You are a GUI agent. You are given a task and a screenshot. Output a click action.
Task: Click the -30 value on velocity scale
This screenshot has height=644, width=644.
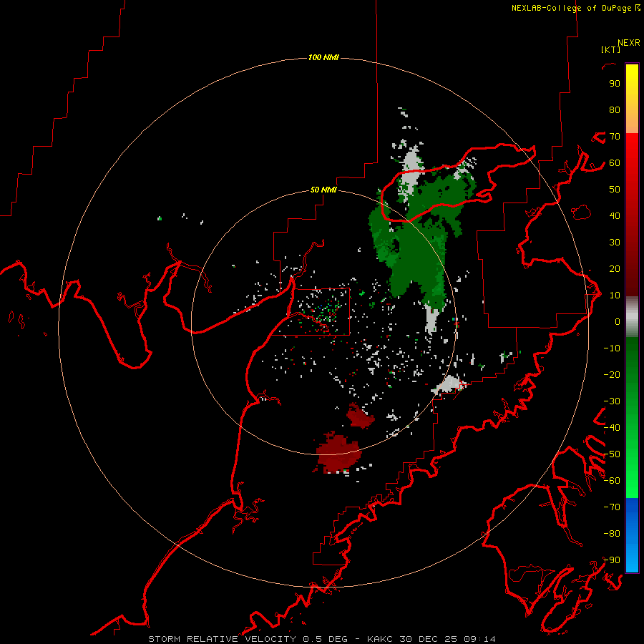coord(612,401)
